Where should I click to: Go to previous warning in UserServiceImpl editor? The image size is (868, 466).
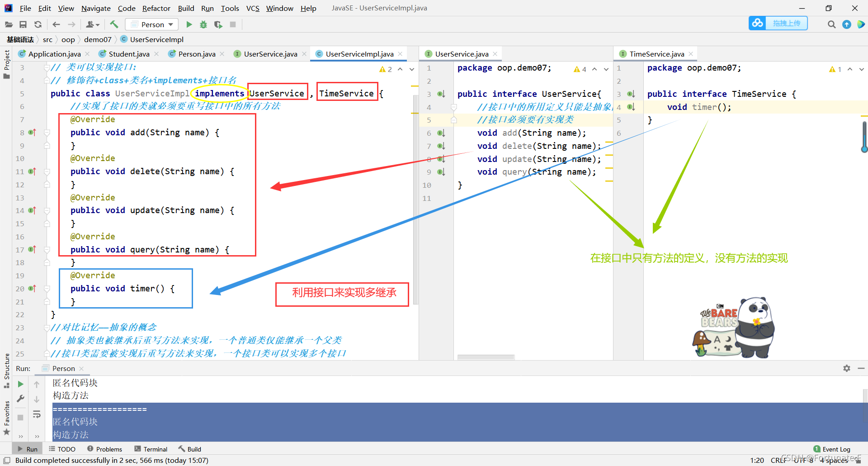pyautogui.click(x=400, y=69)
